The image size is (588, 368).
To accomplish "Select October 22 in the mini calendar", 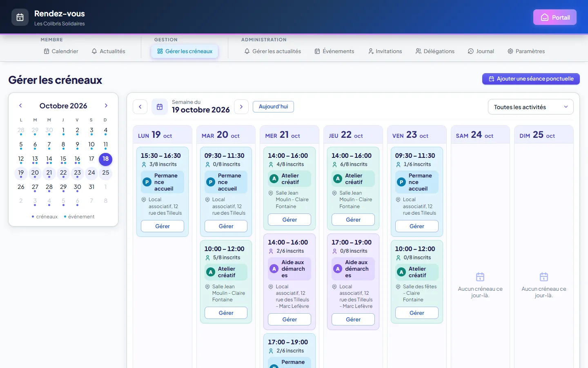I will (63, 173).
